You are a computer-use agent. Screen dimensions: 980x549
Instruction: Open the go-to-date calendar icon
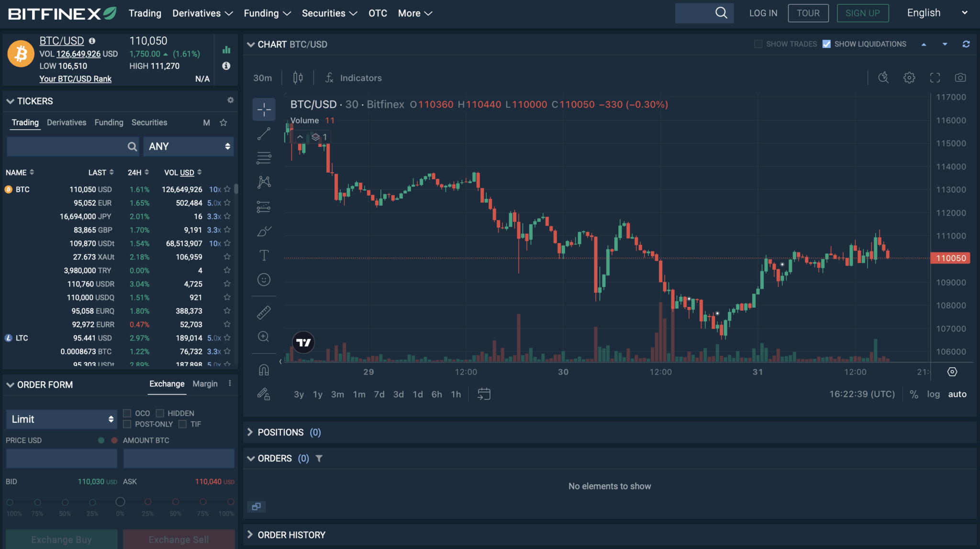click(x=484, y=394)
